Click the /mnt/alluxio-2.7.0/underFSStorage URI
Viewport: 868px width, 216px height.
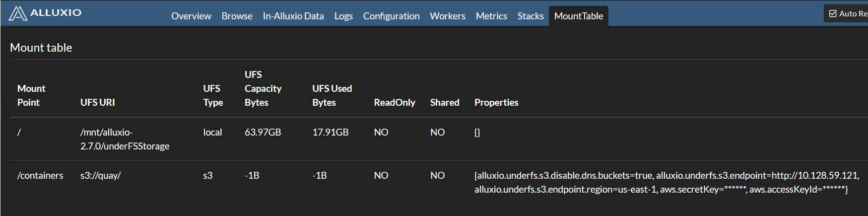click(125, 139)
